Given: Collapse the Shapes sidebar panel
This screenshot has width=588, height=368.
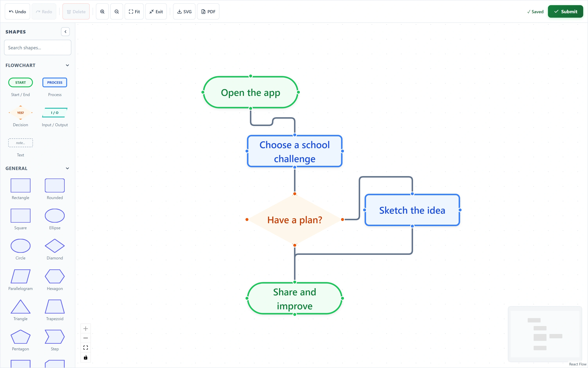Looking at the screenshot, I should pyautogui.click(x=65, y=32).
